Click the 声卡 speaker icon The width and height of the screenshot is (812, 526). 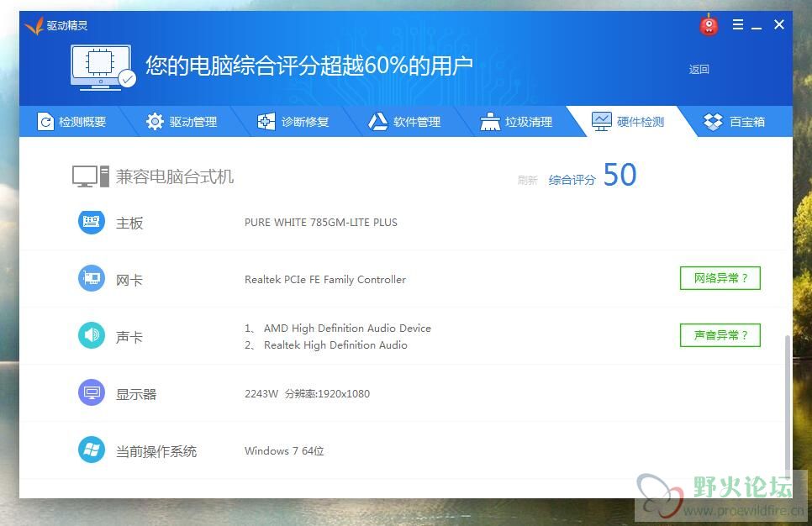92,335
